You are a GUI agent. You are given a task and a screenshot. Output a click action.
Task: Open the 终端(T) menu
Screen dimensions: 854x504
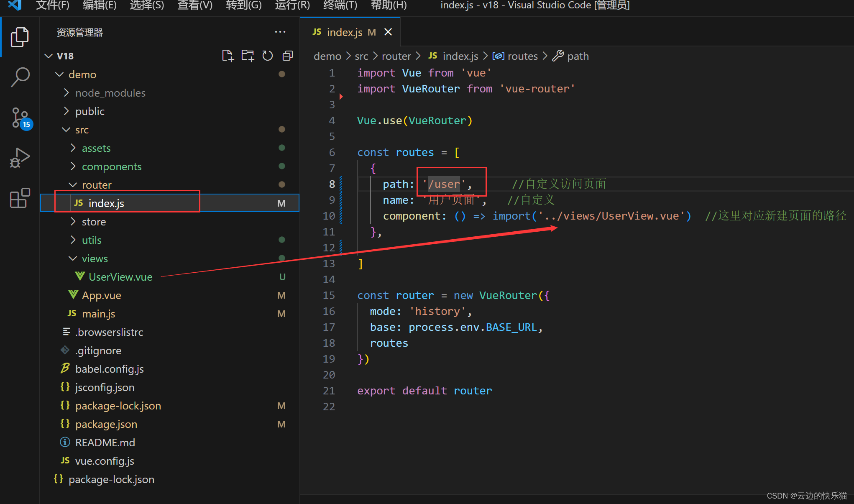click(x=340, y=5)
